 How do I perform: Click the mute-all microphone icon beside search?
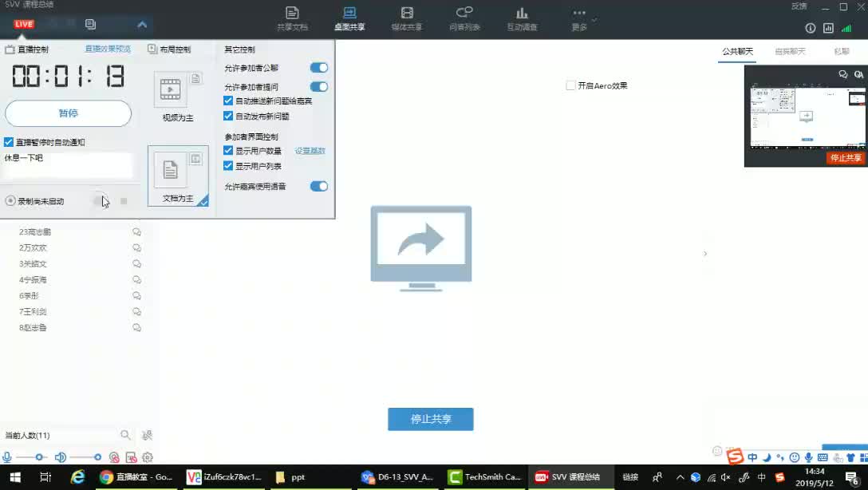[147, 435]
